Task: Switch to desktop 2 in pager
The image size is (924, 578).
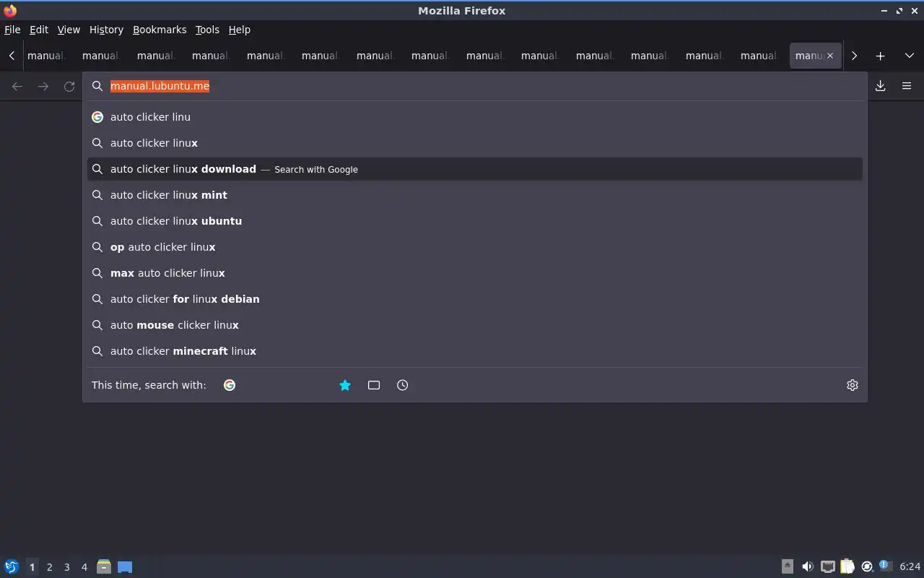Action: point(49,567)
